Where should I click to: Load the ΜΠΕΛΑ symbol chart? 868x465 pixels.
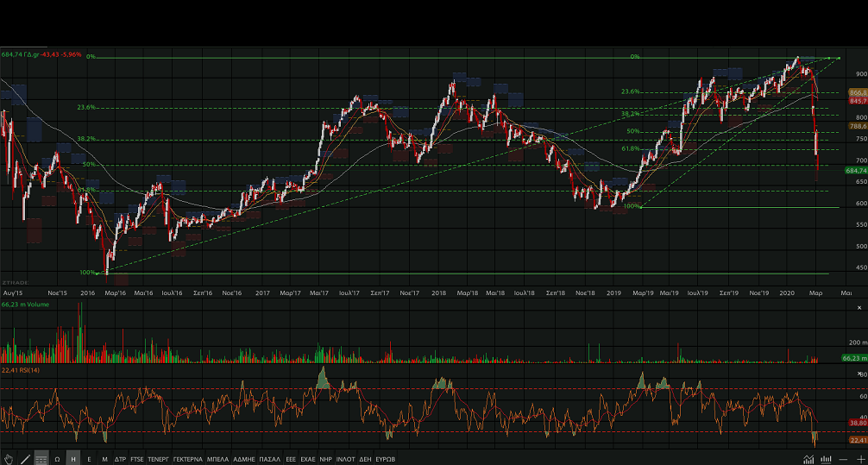point(219,459)
